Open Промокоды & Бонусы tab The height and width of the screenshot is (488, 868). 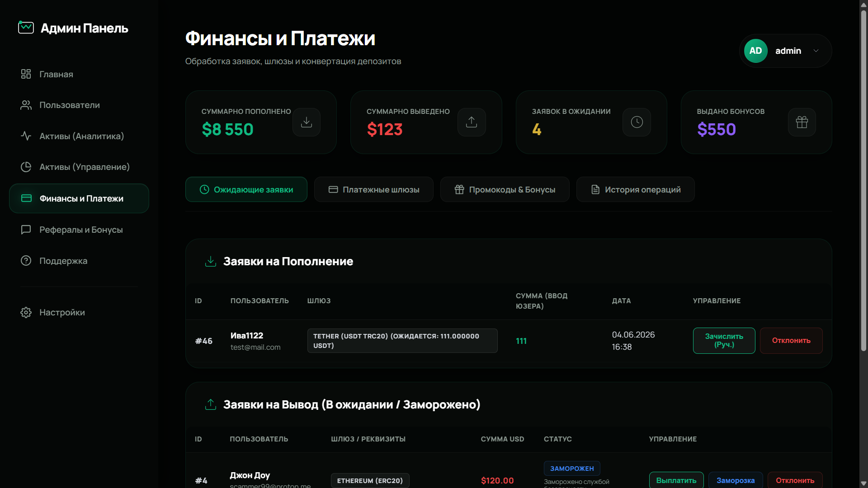point(505,189)
